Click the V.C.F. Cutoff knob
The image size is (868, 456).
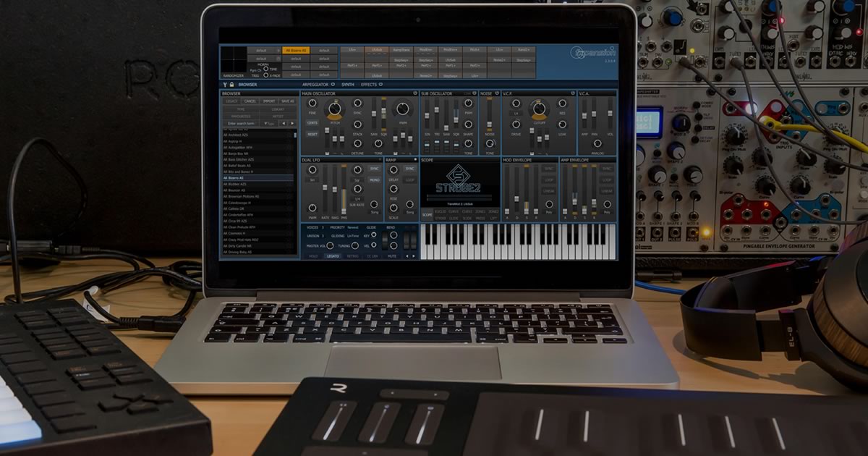(x=539, y=109)
